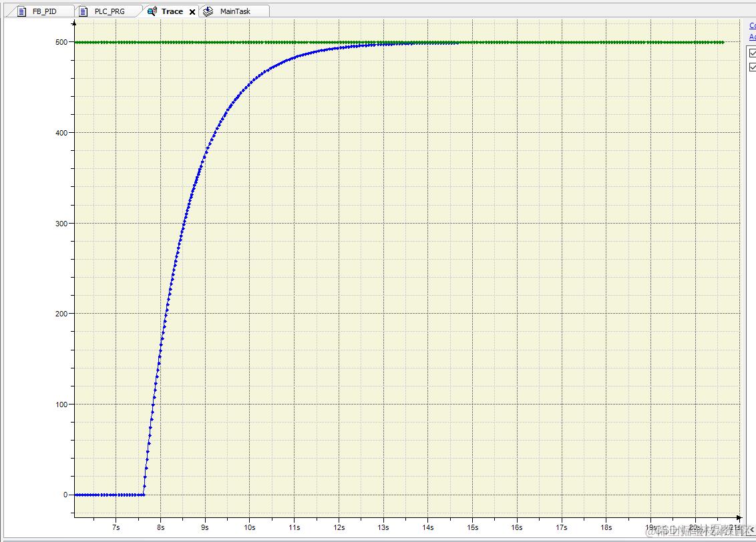This screenshot has height=542, width=756.
Task: Click the 18s label on the time axis
Action: [x=606, y=527]
